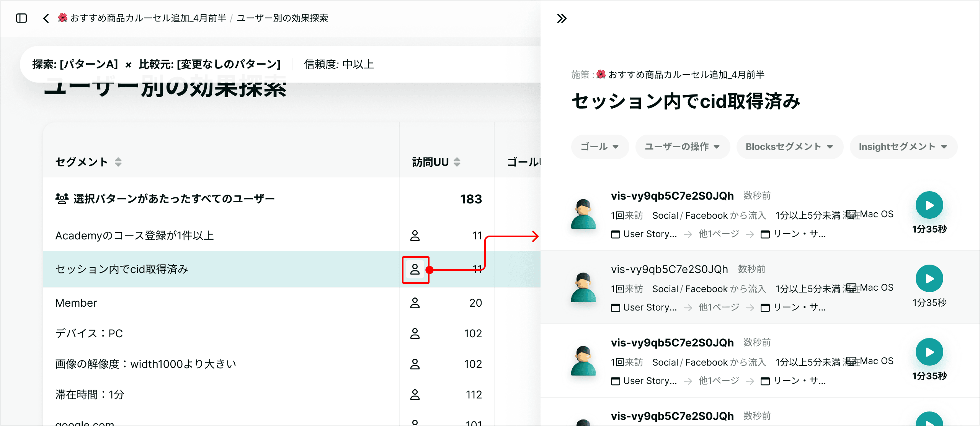Click 比較元: [変更なしのパターン] filter label
980x426 pixels.
210,64
